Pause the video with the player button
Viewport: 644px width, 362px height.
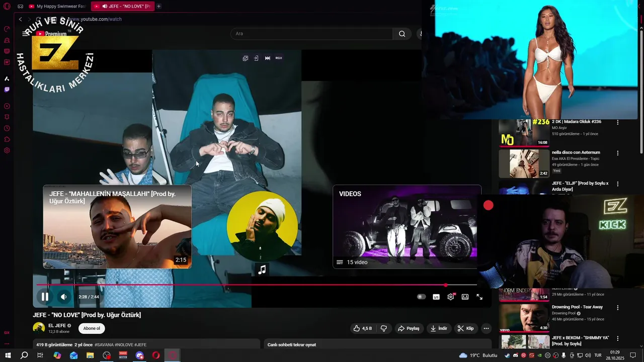(x=45, y=297)
